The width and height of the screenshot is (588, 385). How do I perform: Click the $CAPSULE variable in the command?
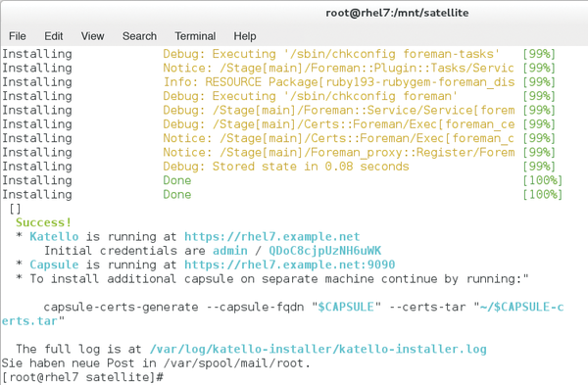tap(346, 307)
